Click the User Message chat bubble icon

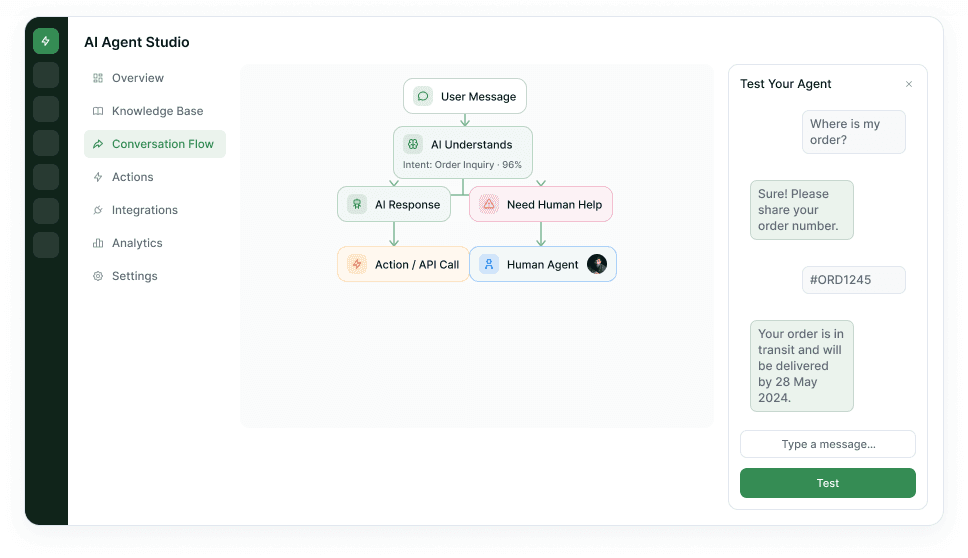click(x=423, y=96)
